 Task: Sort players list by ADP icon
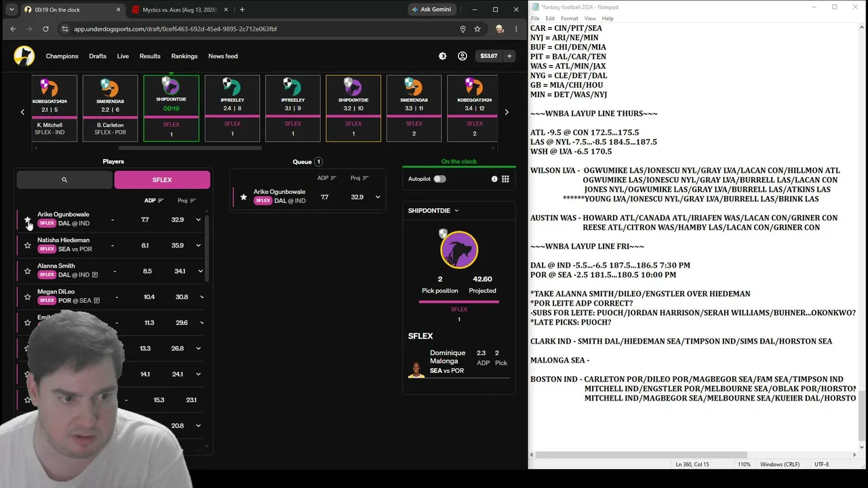click(161, 201)
